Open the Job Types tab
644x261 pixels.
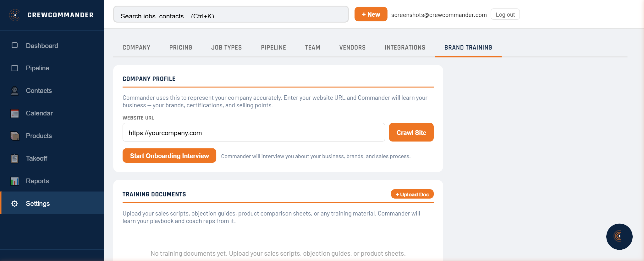226,48
